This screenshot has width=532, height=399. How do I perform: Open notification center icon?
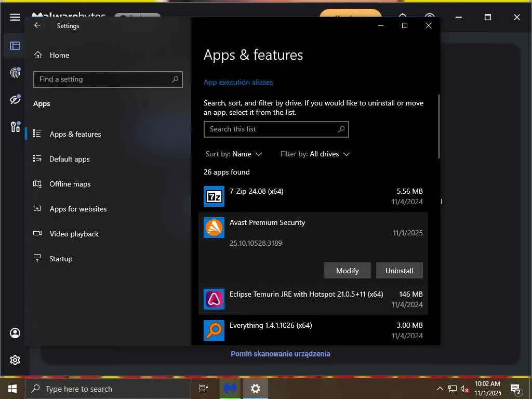click(x=516, y=389)
